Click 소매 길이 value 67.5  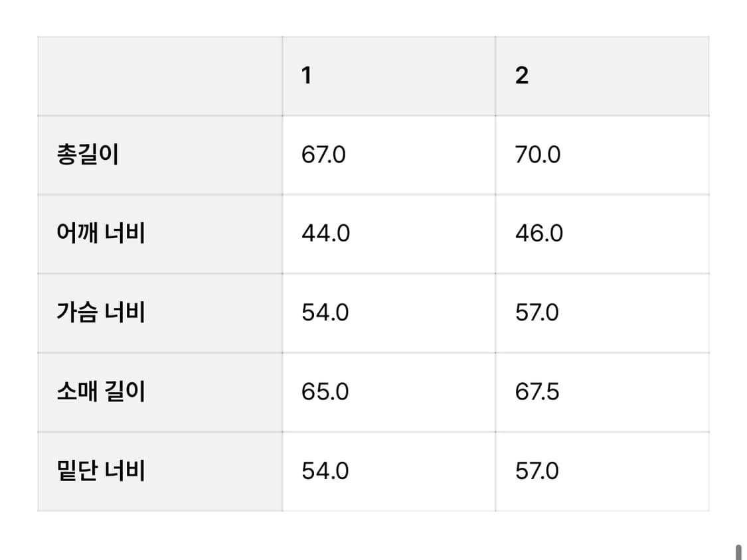pyautogui.click(x=537, y=391)
